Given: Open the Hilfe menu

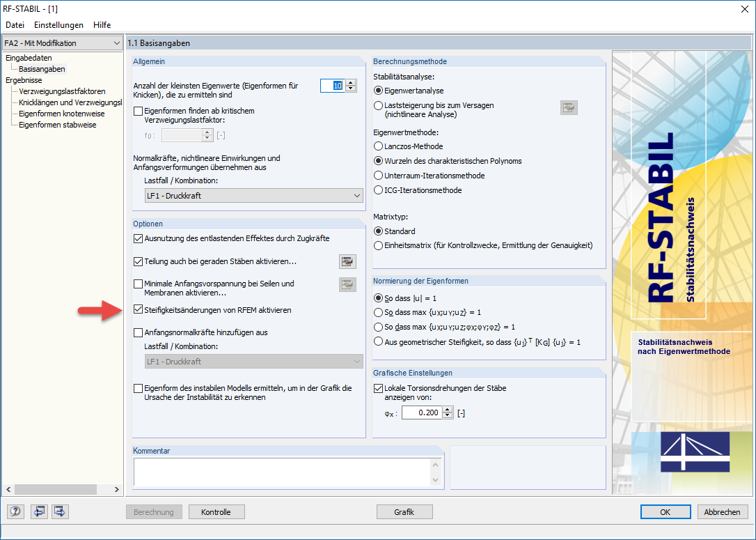Looking at the screenshot, I should pos(102,25).
